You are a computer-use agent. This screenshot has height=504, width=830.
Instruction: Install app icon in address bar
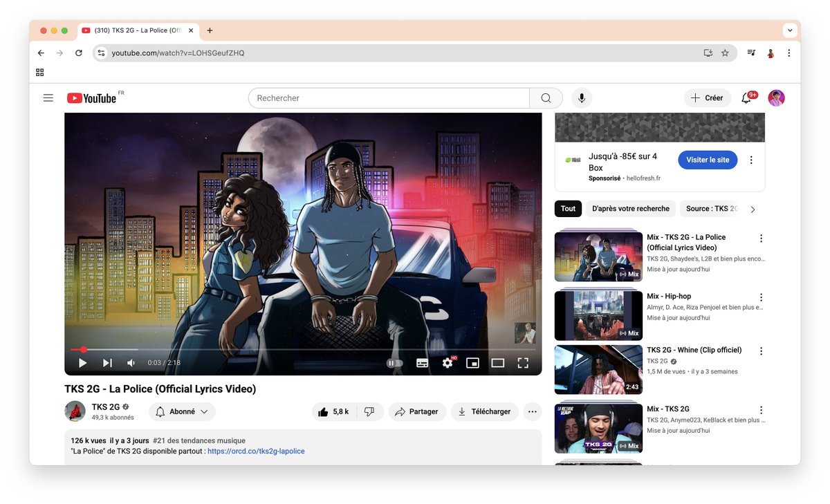pyautogui.click(x=708, y=53)
